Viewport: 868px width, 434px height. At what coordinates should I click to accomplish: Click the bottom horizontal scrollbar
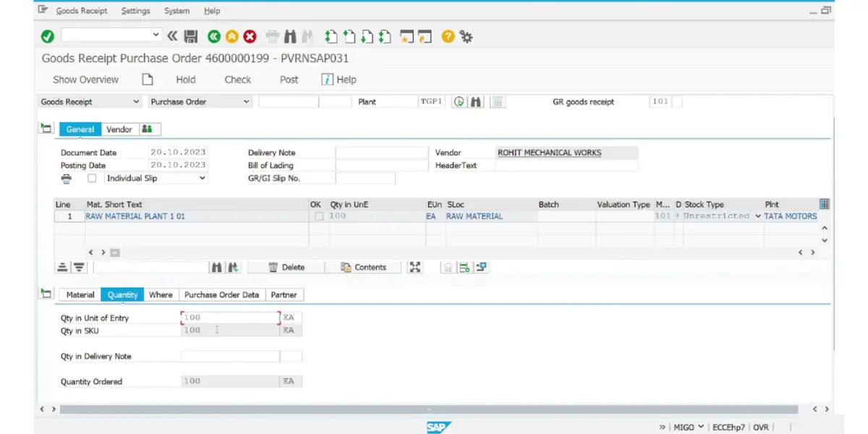point(429,409)
